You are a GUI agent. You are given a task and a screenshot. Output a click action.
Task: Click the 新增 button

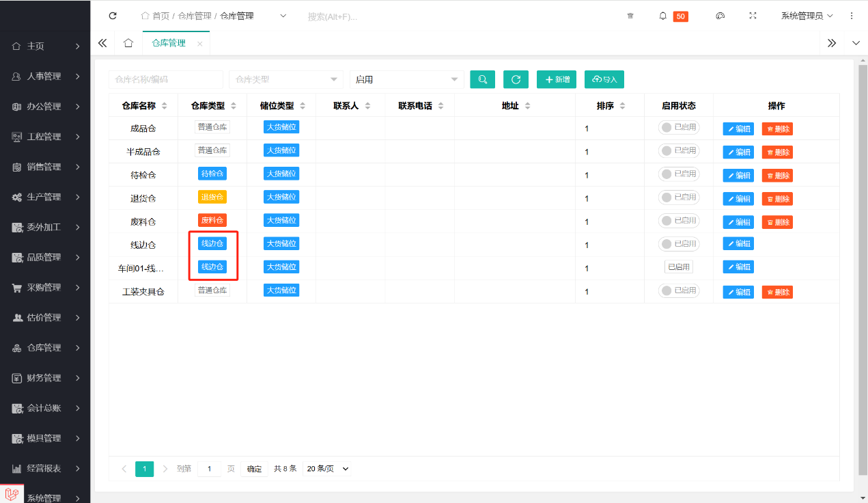[x=557, y=79]
